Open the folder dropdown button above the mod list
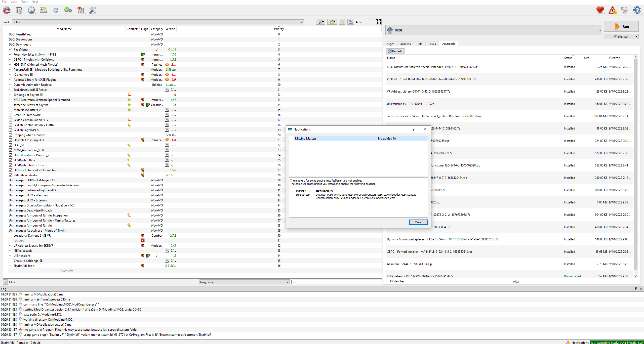 (x=332, y=22)
